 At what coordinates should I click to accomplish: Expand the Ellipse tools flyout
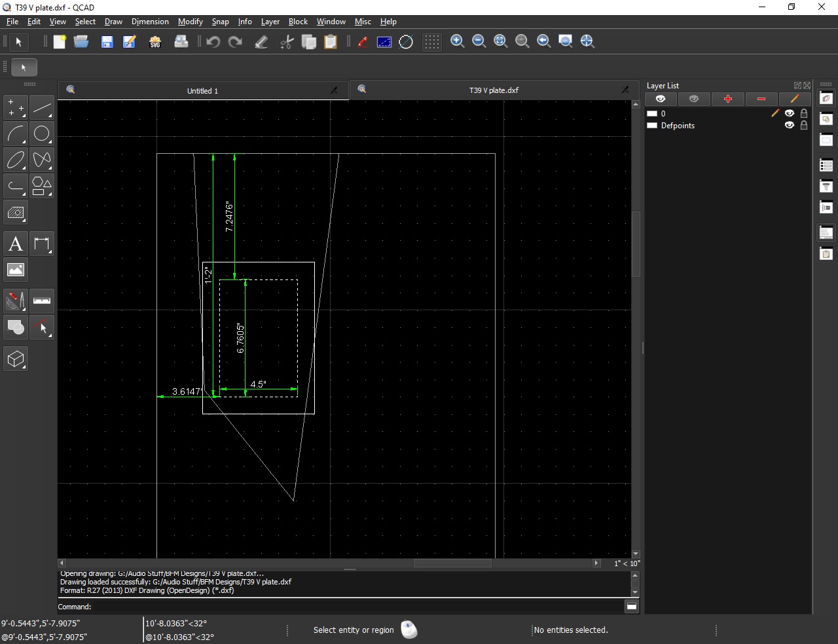pos(16,160)
